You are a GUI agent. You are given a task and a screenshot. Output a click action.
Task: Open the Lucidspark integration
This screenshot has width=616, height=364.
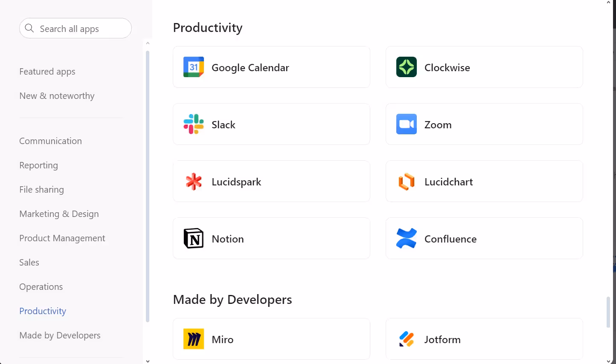(271, 181)
